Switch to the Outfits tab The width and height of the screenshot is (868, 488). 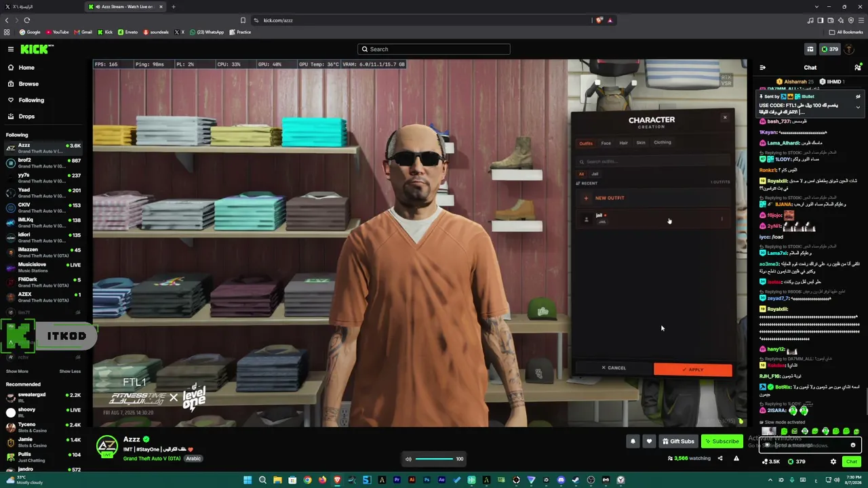[586, 143]
